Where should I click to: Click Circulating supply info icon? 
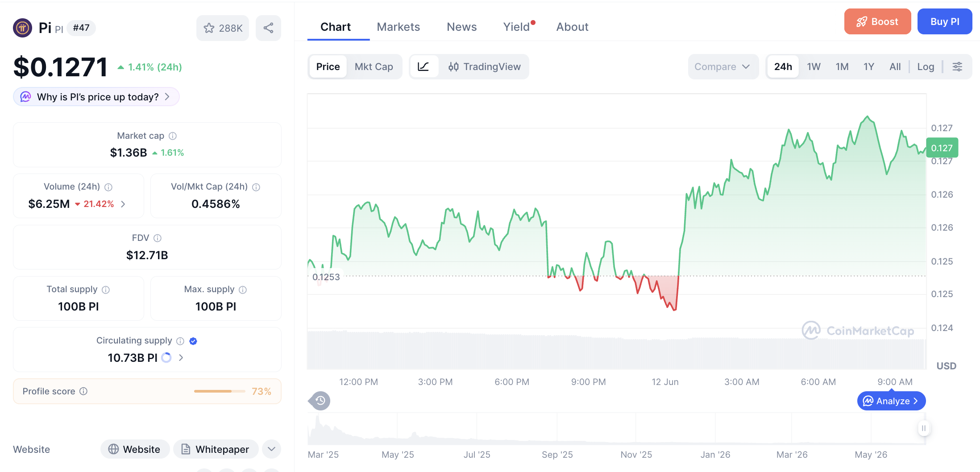coord(180,341)
